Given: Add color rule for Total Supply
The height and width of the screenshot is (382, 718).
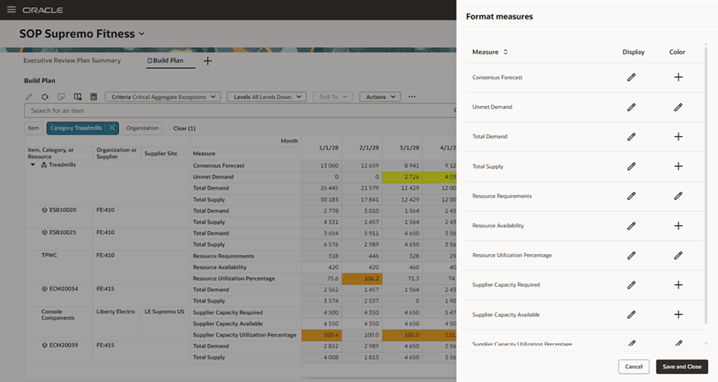Looking at the screenshot, I should (x=678, y=166).
